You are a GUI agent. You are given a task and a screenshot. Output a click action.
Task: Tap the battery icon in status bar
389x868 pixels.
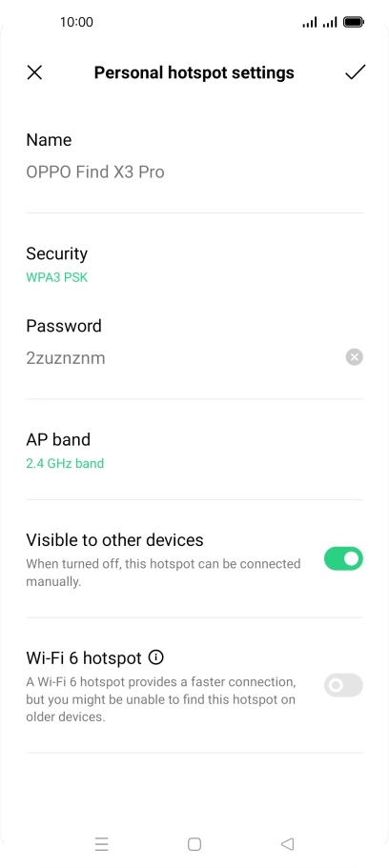(x=354, y=22)
